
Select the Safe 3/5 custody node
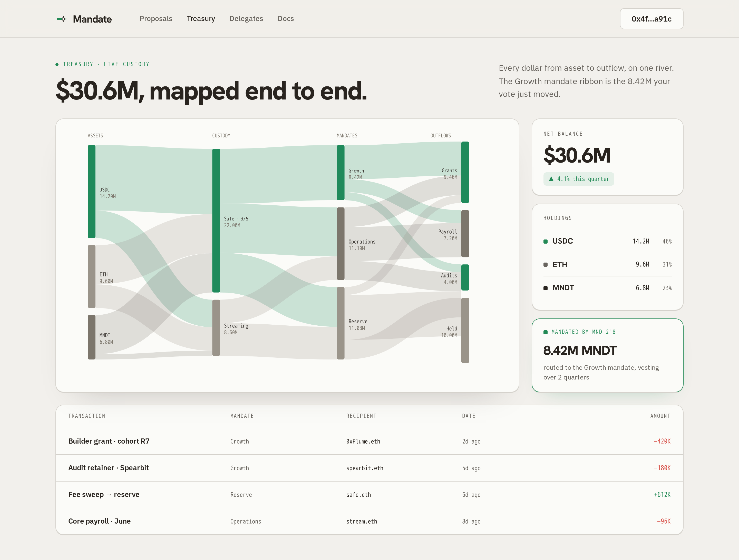[216, 221]
